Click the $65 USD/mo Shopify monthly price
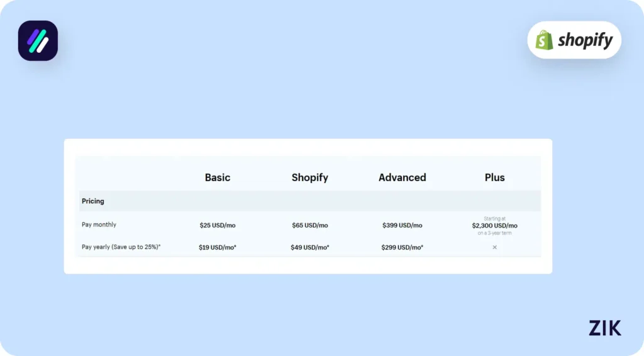 click(x=309, y=225)
